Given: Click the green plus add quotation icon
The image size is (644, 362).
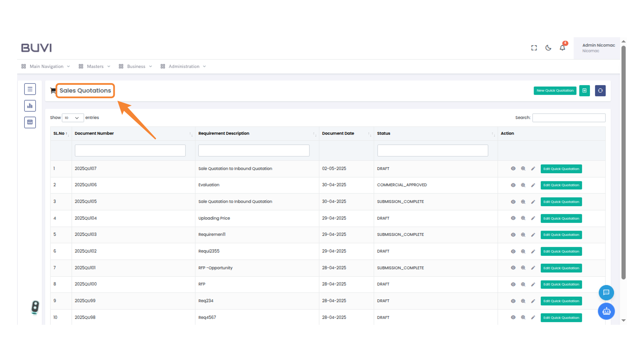Looking at the screenshot, I should [x=584, y=90].
